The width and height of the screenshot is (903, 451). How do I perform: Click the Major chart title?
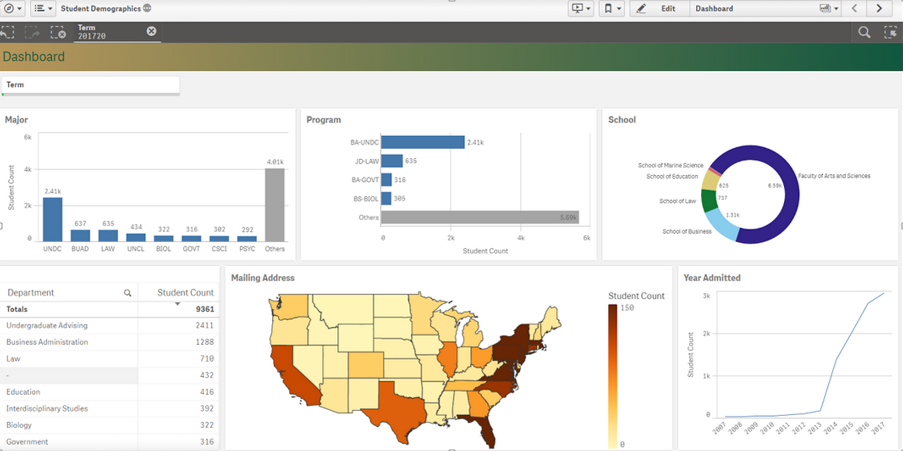[x=16, y=120]
